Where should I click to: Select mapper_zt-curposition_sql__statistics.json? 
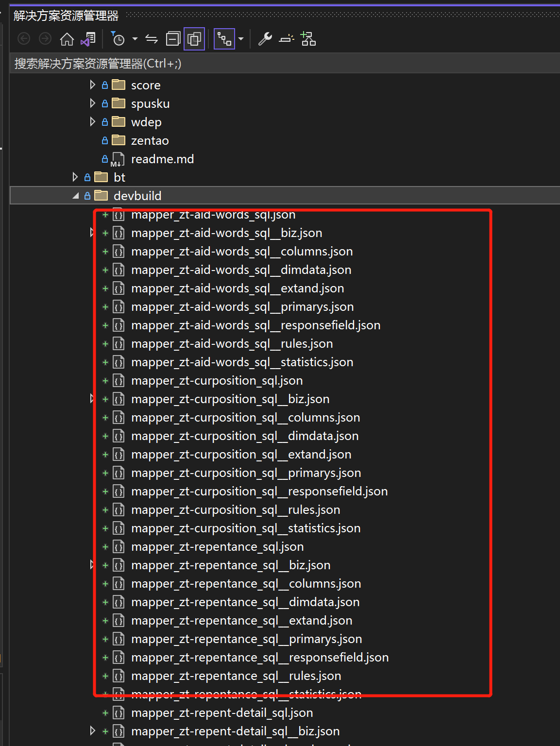click(246, 528)
